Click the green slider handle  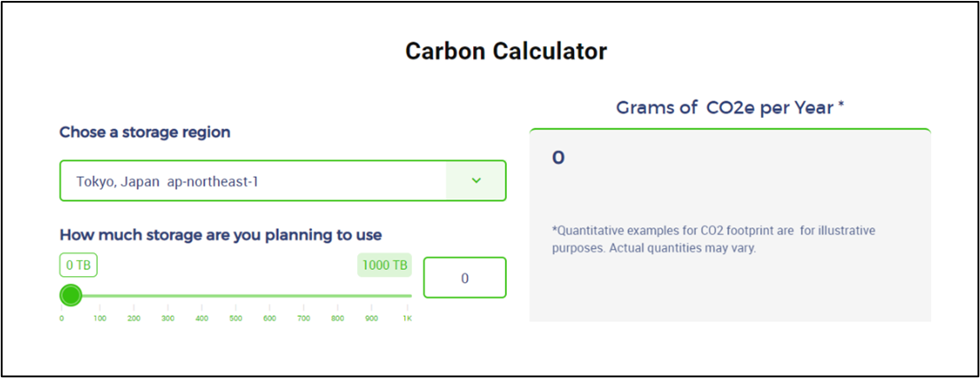(x=71, y=295)
